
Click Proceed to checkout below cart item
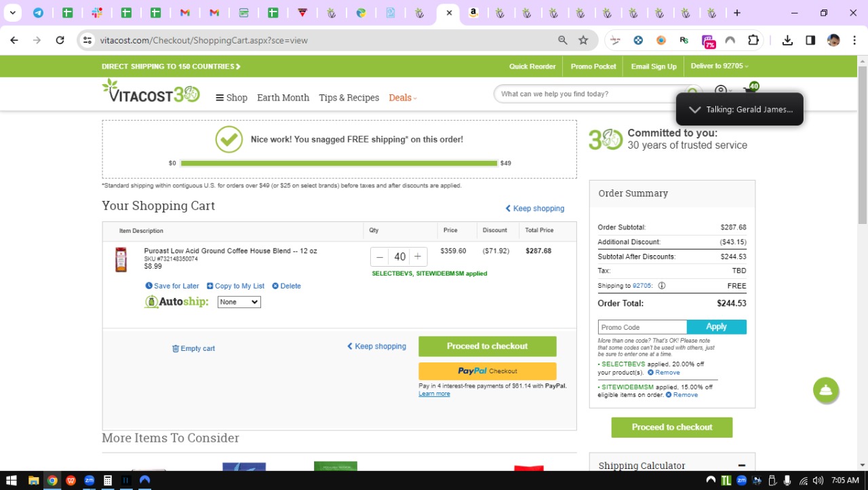(x=487, y=346)
